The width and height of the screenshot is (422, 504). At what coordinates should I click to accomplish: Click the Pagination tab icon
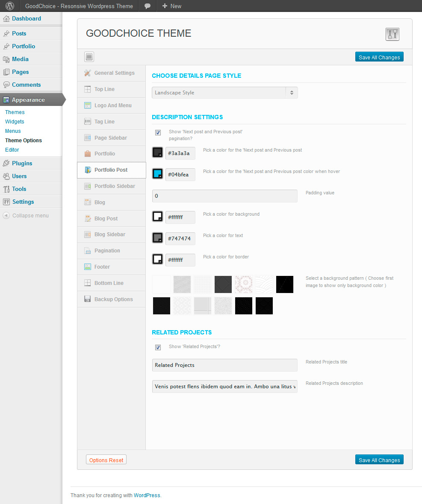pyautogui.click(x=88, y=251)
